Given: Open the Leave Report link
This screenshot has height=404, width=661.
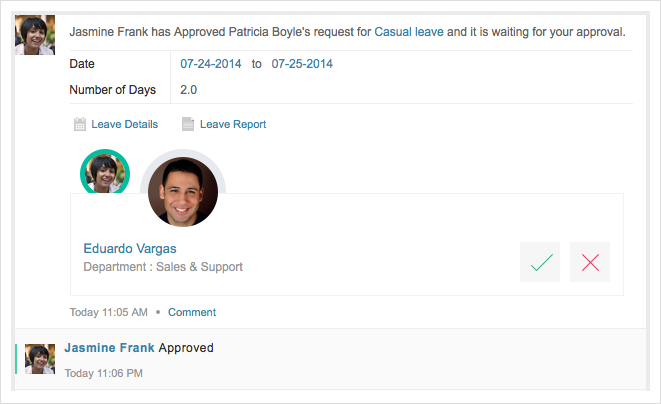Looking at the screenshot, I should (233, 125).
